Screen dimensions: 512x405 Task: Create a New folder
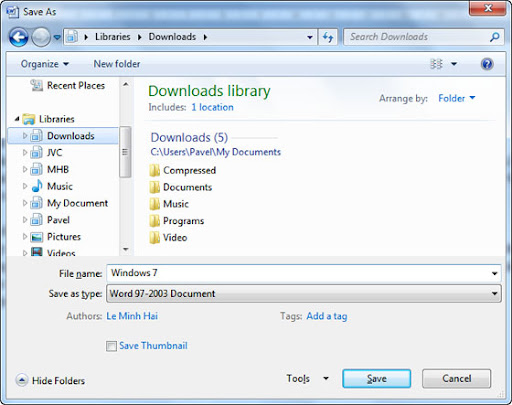[x=117, y=64]
